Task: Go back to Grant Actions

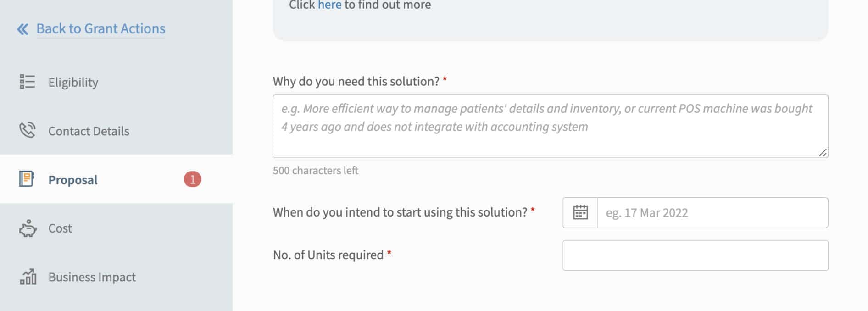Action: point(101,29)
